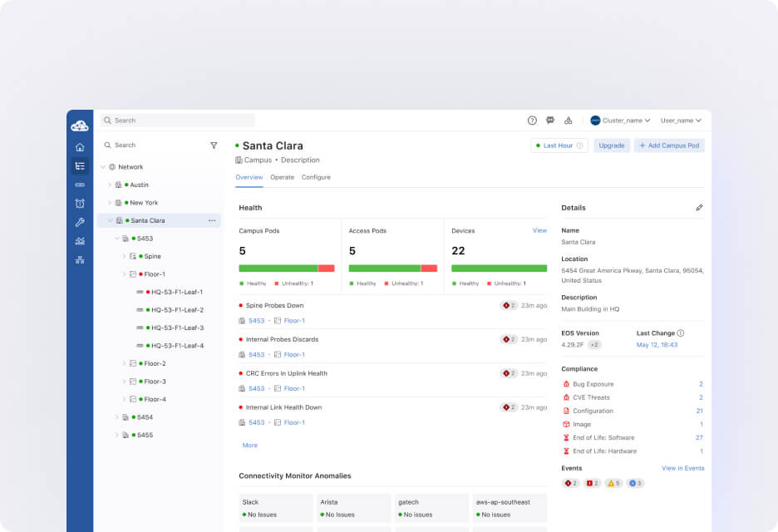The image size is (778, 532).
Task: Expand the Austin tree node
Action: 110,185
